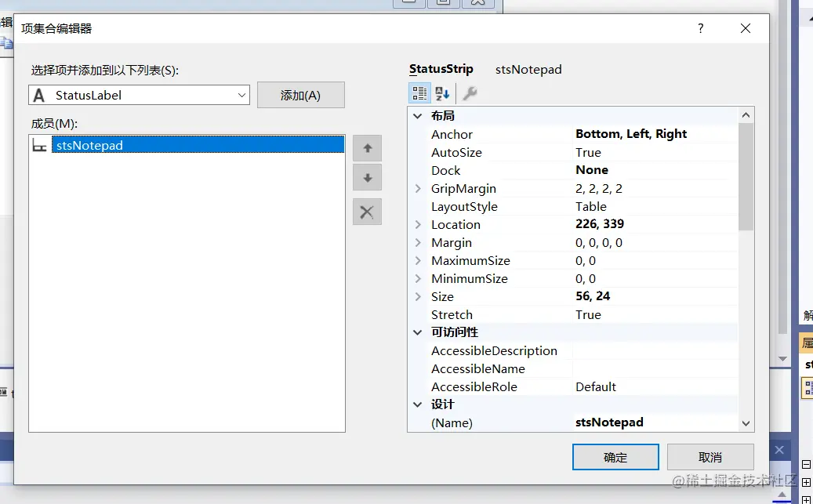This screenshot has width=813, height=504.
Task: Close the 项集合编辑器 dialog
Action: tap(746, 28)
